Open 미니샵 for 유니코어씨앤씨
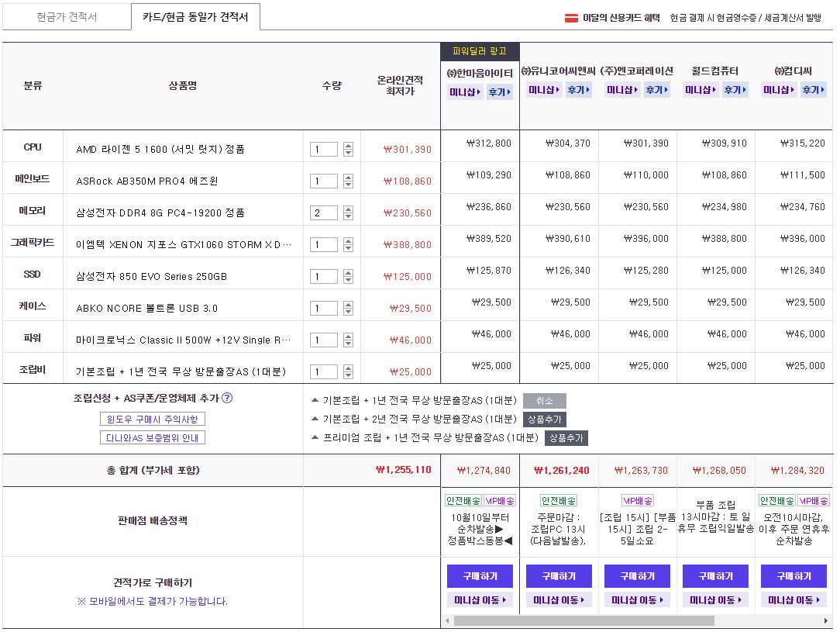Screen dimensions: 840x632 tap(544, 90)
